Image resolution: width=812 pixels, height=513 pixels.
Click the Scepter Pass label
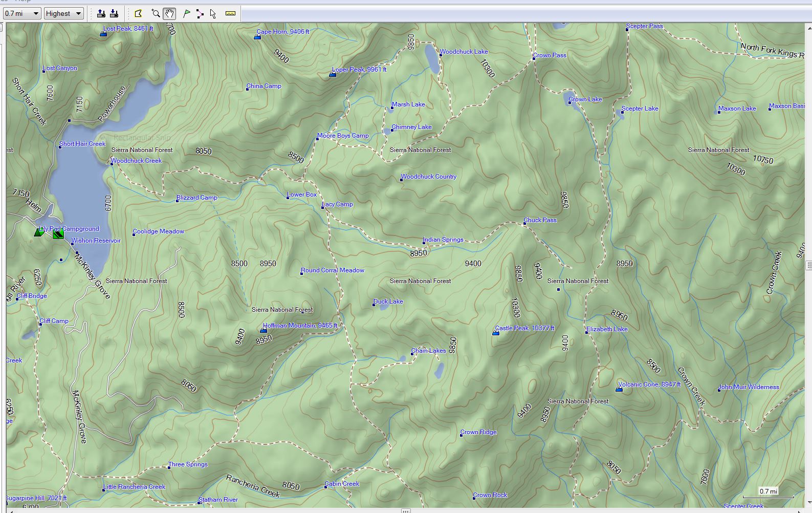click(x=645, y=26)
